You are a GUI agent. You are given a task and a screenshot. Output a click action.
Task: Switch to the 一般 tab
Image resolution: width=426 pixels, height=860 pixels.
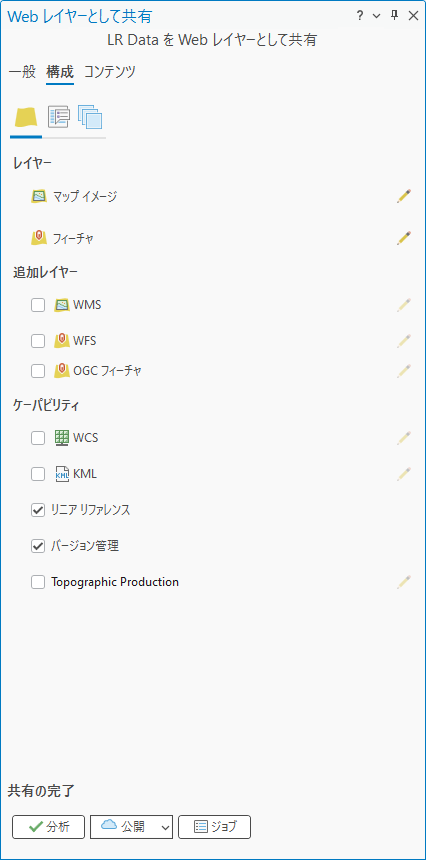click(x=22, y=72)
